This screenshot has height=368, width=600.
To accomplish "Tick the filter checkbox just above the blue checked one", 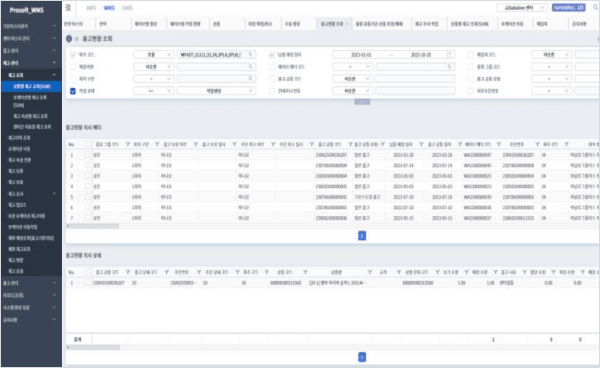I will [73, 79].
